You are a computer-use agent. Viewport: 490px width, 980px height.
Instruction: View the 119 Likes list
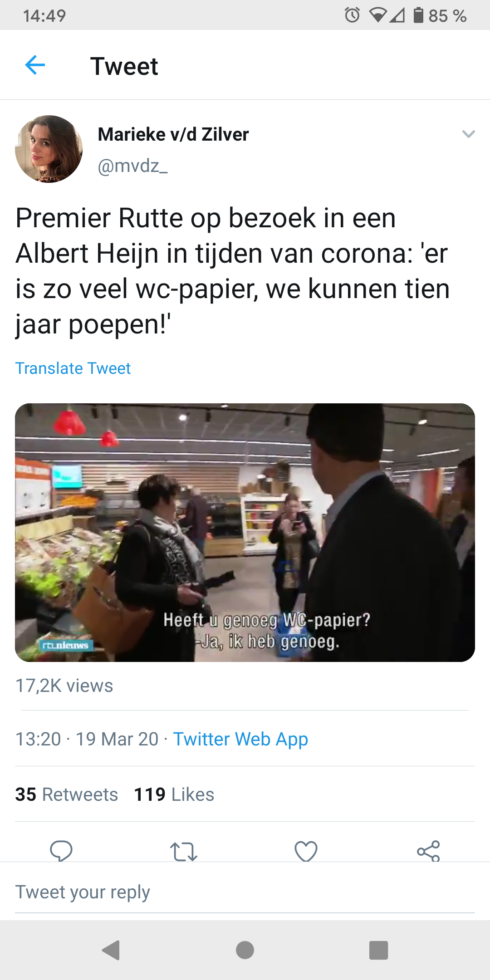[x=174, y=794]
